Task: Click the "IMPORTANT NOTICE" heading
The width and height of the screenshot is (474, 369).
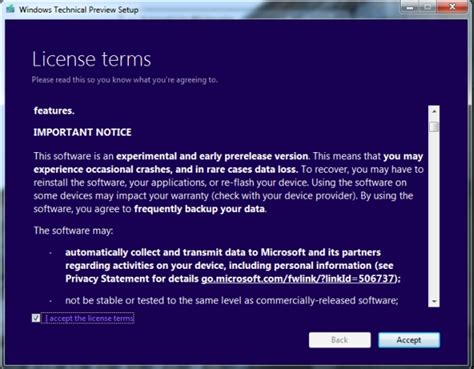Action: pos(82,132)
